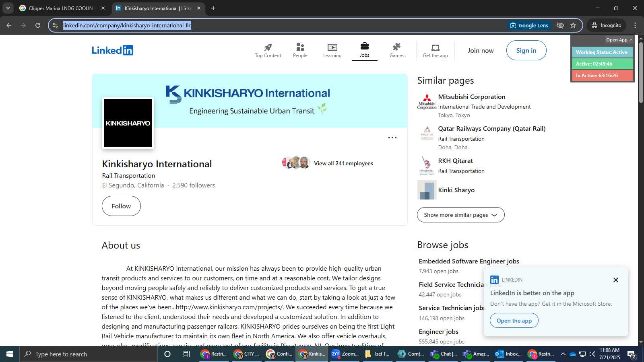Viewport: 644px width, 362px height.
Task: Close the LinkedIn app popup
Action: [615, 280]
